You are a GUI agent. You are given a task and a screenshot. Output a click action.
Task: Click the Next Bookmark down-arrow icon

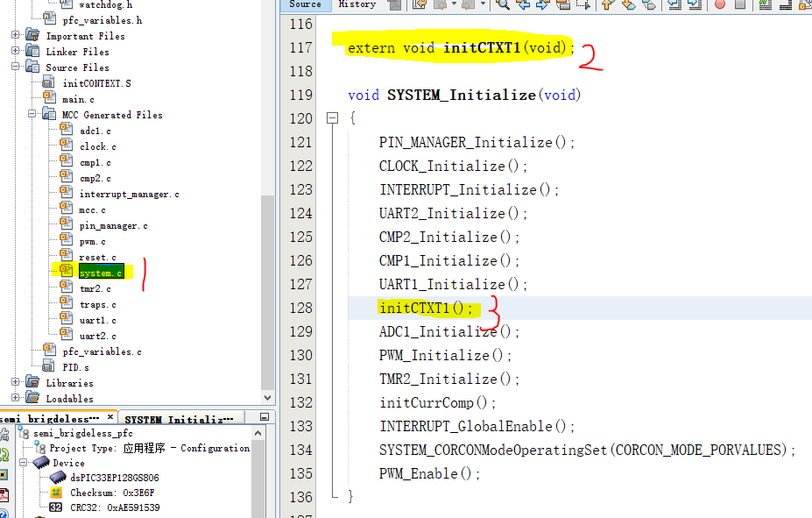point(628,5)
